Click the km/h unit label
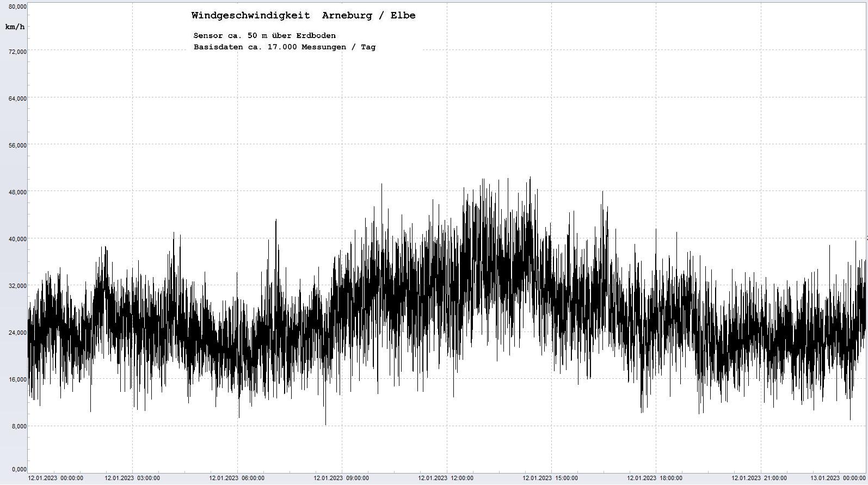868x485 pixels. pos(15,27)
